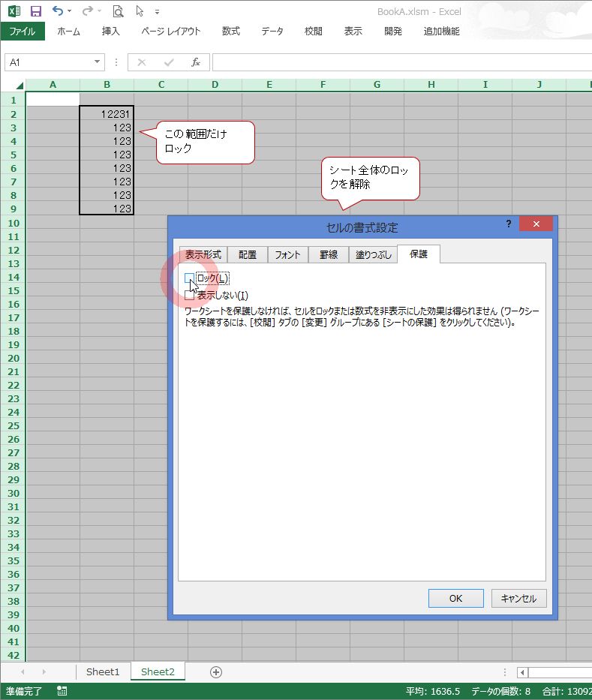Screen dimensions: 592x700
Task: Enable the 表示しない(I) checkbox
Action: pos(190,295)
